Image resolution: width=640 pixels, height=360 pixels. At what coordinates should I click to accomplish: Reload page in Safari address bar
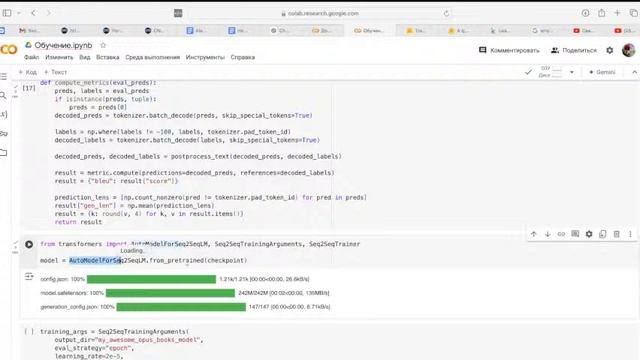click(446, 13)
